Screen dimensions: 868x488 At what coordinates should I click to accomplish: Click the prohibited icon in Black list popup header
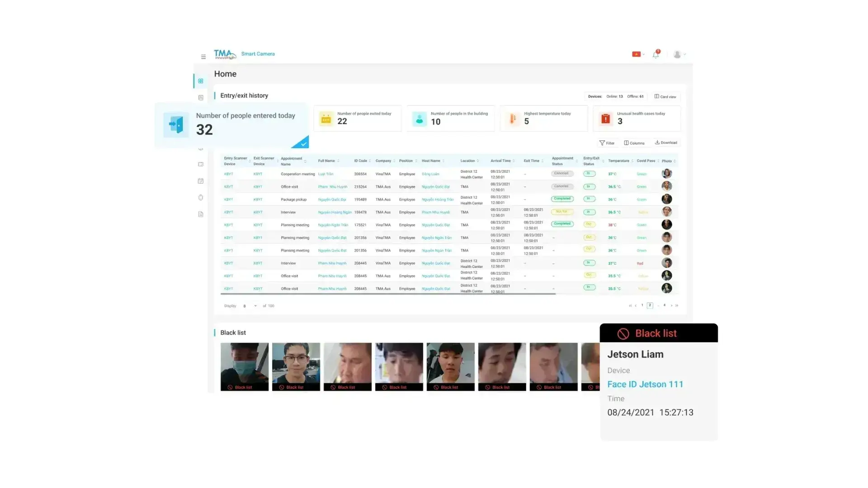(623, 334)
